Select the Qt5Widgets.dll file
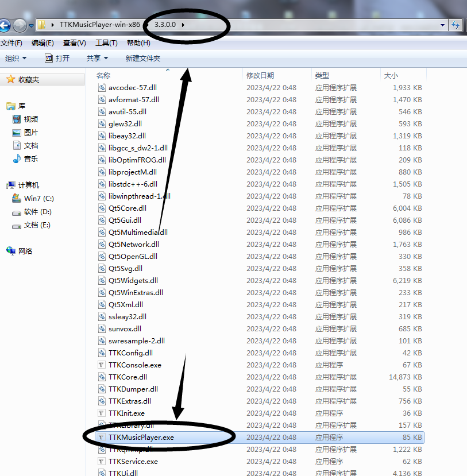Viewport: 467px width, 476px height. [133, 281]
